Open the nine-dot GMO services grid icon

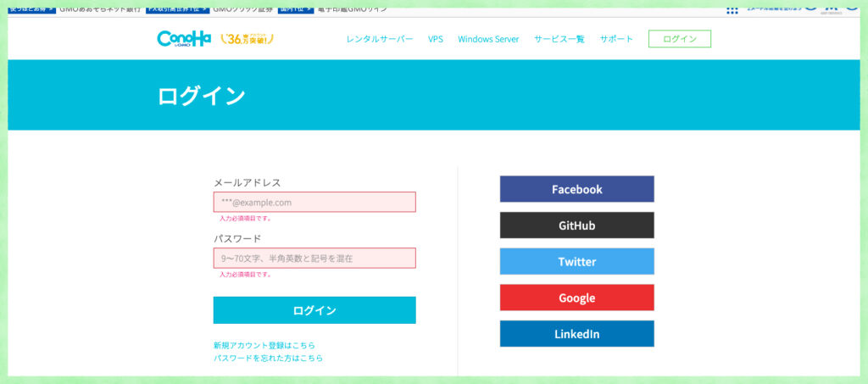732,10
